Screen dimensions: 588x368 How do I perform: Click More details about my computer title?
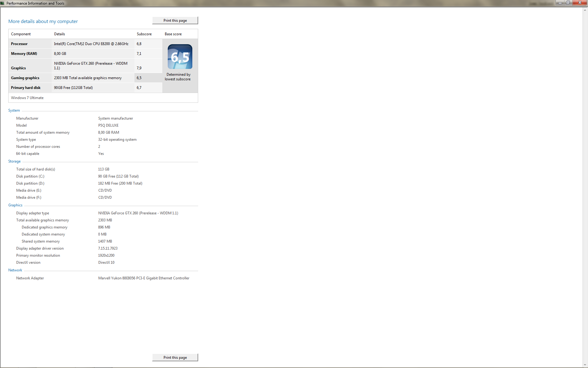tap(43, 21)
